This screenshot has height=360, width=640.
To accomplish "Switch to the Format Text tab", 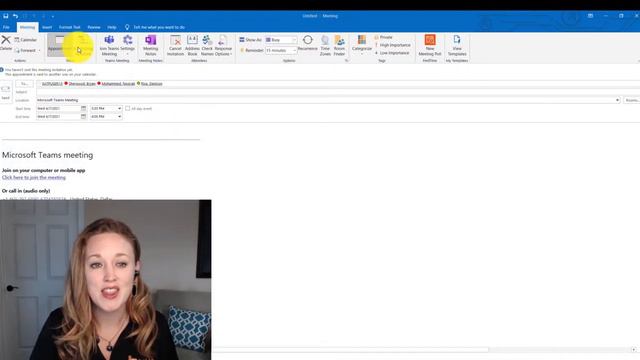I will pos(69,27).
